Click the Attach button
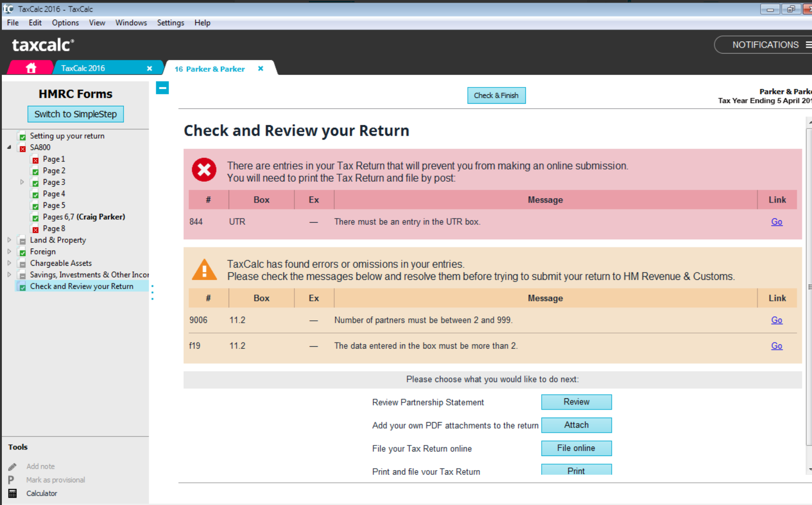812x505 pixels. click(576, 425)
